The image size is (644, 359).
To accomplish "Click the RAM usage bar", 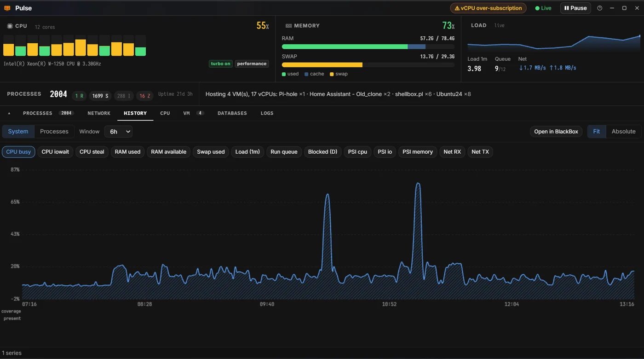I will coord(368,47).
